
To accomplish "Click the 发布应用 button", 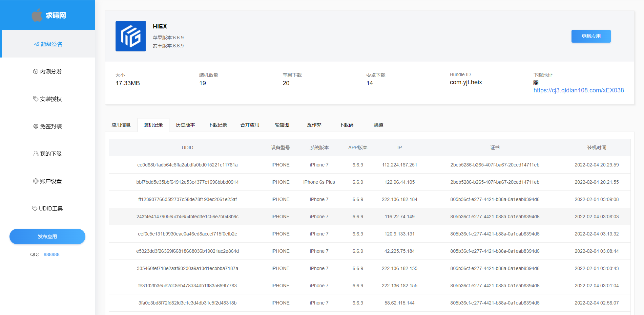I will point(47,237).
